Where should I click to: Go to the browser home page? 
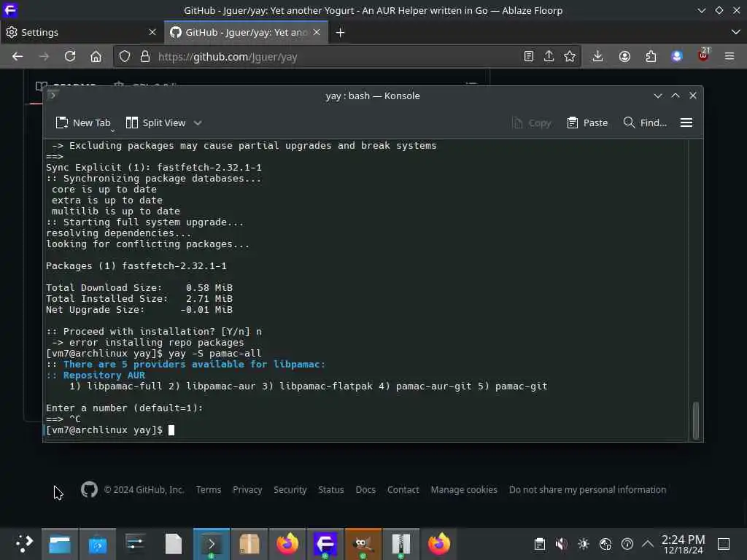click(96, 57)
